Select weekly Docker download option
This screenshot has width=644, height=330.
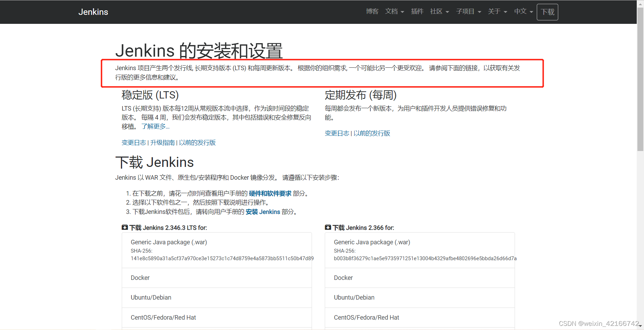[420, 278]
